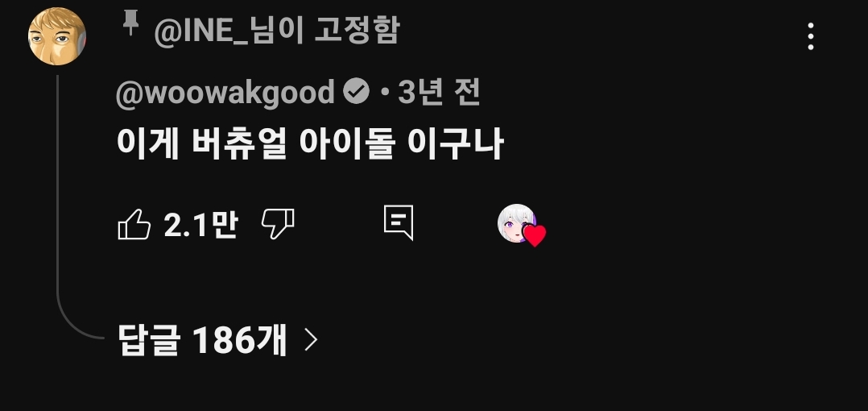Click the @INE_ handle in pinned label
Viewport: 868px width, 411px height.
(200, 31)
